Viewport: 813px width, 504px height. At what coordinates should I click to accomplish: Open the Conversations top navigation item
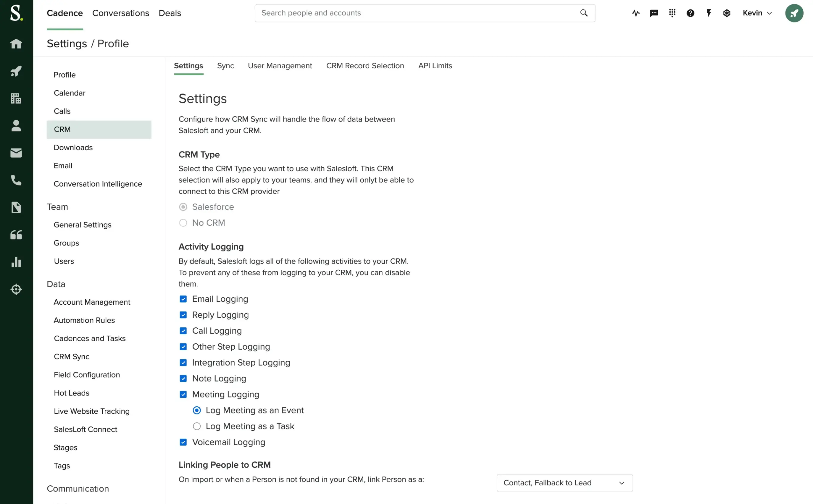pyautogui.click(x=121, y=13)
